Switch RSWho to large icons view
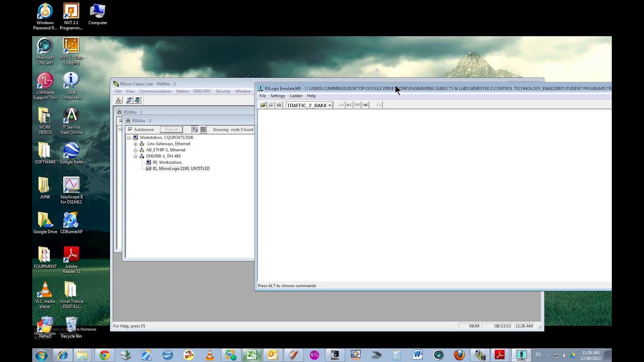The image size is (644, 362). [195, 130]
